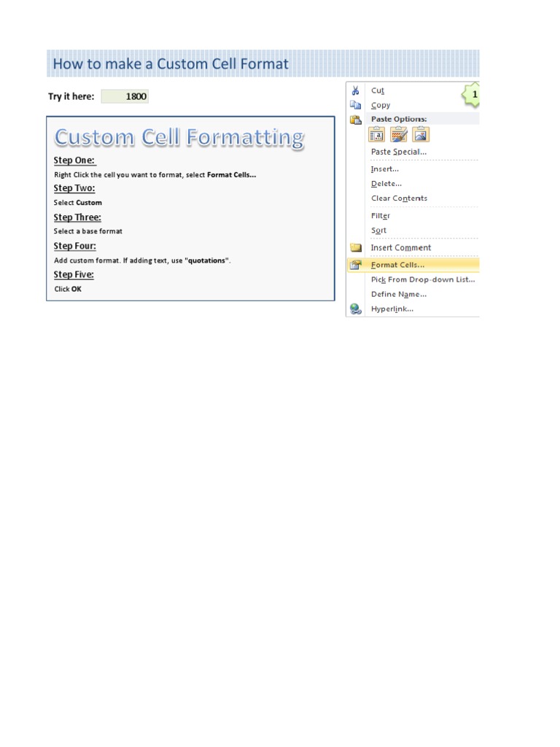Click the Hyperlink globe icon
The width and height of the screenshot is (560, 747).
pos(356,309)
